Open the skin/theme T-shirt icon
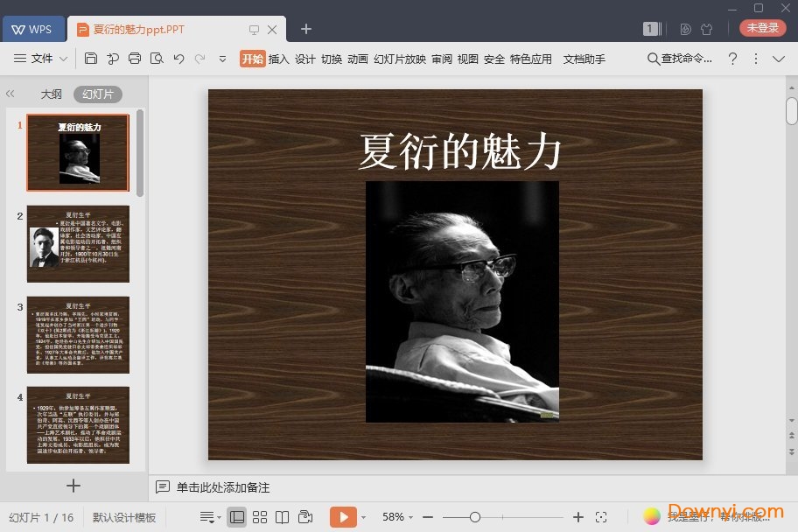The image size is (798, 532). coord(706,28)
